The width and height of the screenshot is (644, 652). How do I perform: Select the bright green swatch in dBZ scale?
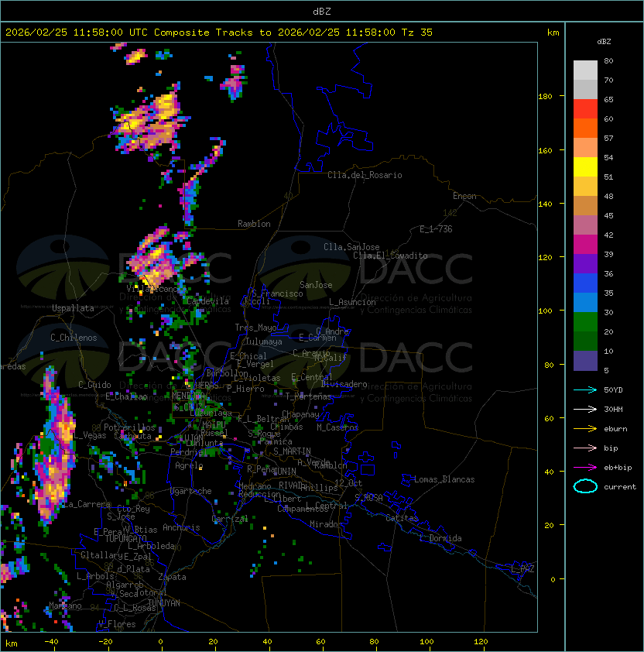(x=585, y=322)
